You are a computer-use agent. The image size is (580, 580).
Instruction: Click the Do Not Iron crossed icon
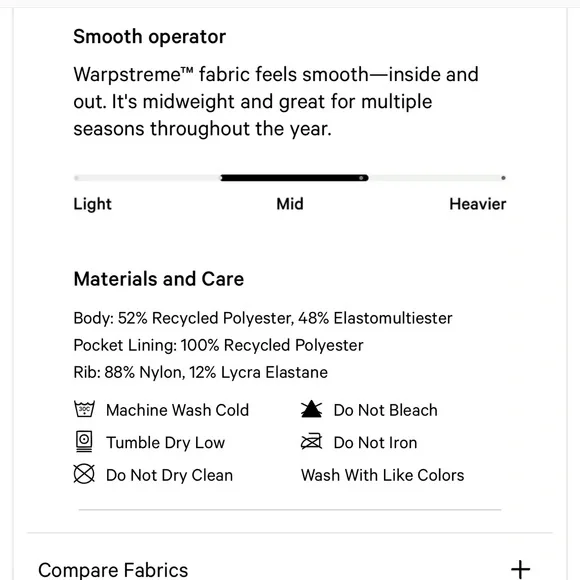coord(311,441)
